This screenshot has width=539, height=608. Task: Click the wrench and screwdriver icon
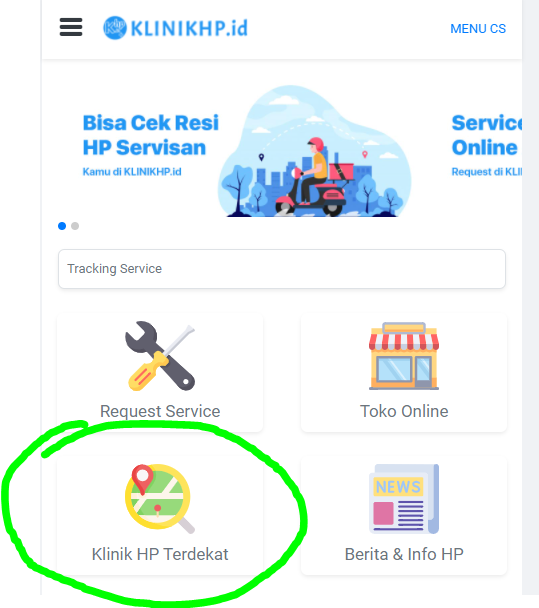pos(160,356)
